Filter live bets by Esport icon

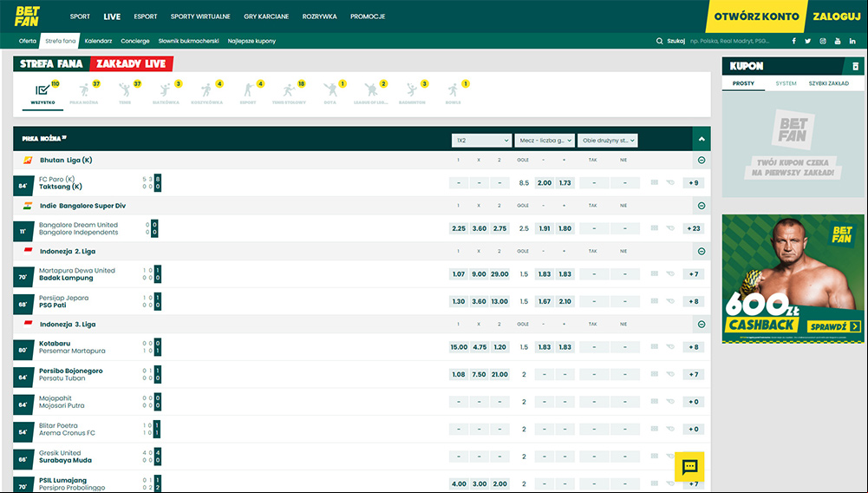[x=247, y=90]
